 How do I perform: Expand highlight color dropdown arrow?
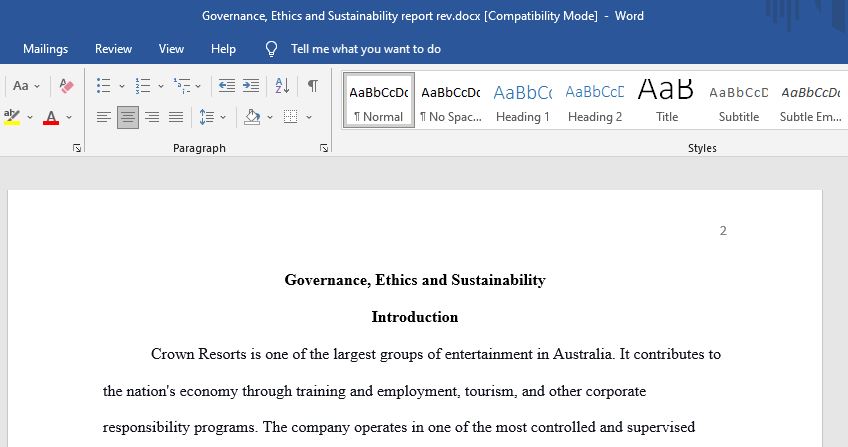tap(30, 117)
